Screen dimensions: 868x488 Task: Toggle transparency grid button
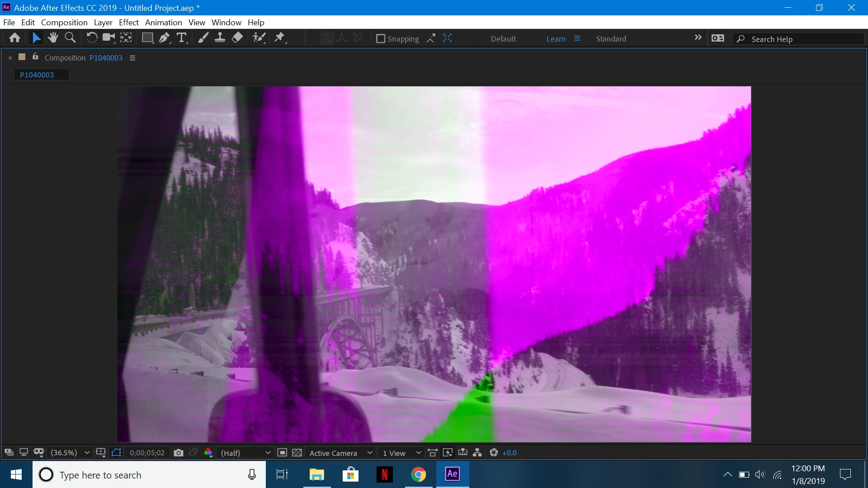tap(297, 453)
